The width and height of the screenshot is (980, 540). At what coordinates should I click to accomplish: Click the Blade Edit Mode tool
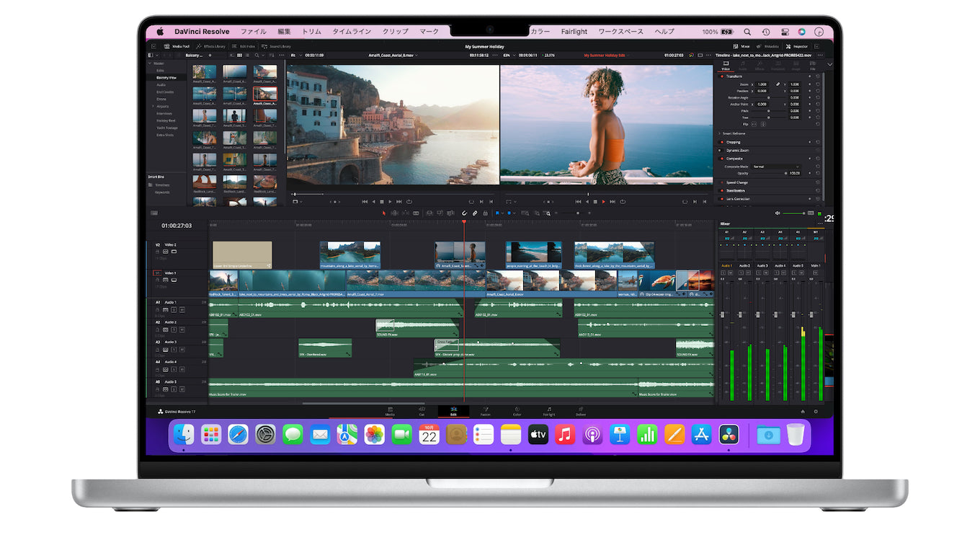417,213
